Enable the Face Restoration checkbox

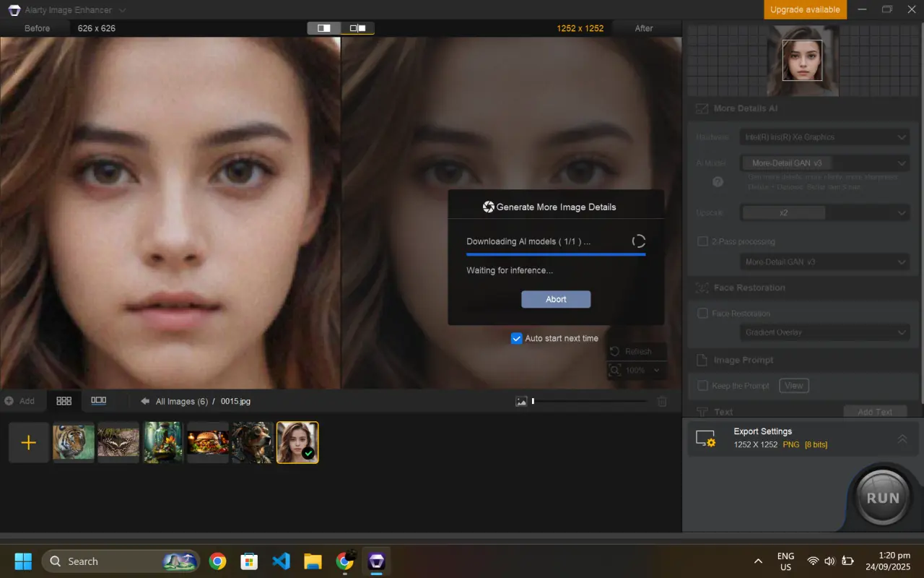click(x=702, y=314)
